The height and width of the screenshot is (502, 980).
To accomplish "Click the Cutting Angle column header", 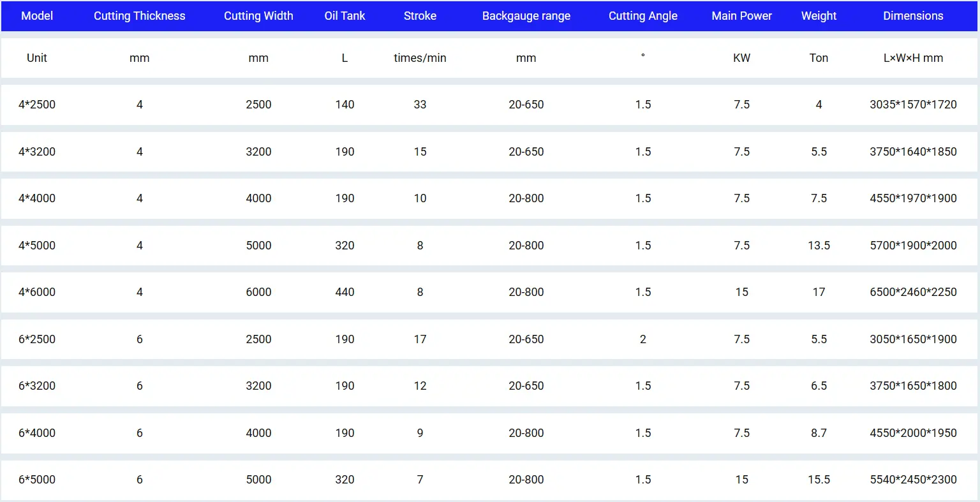I will pyautogui.click(x=642, y=16).
